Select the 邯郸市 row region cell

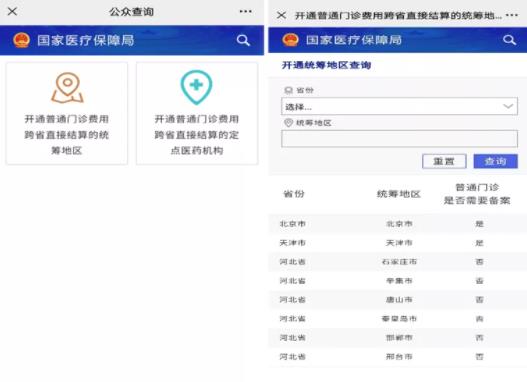pos(399,338)
